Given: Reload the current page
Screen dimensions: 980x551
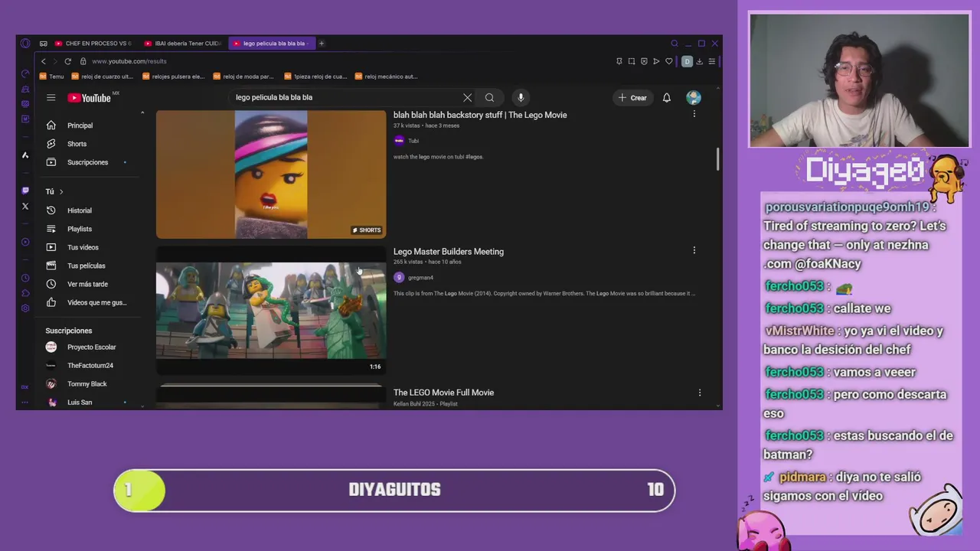Looking at the screenshot, I should 67,61.
